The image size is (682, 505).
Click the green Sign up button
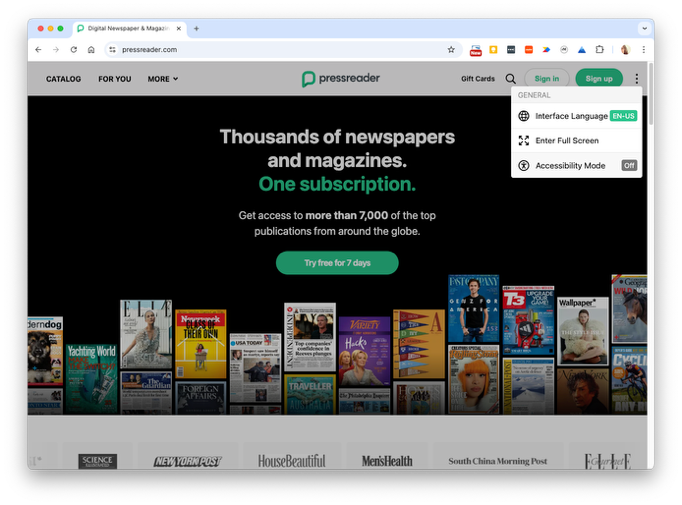(599, 79)
